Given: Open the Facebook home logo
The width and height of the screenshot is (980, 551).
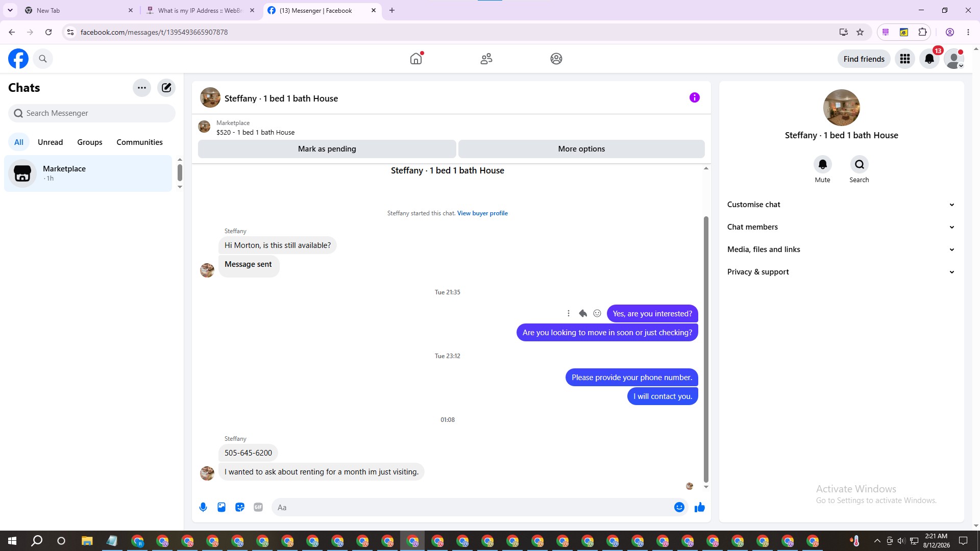Looking at the screenshot, I should [x=18, y=59].
